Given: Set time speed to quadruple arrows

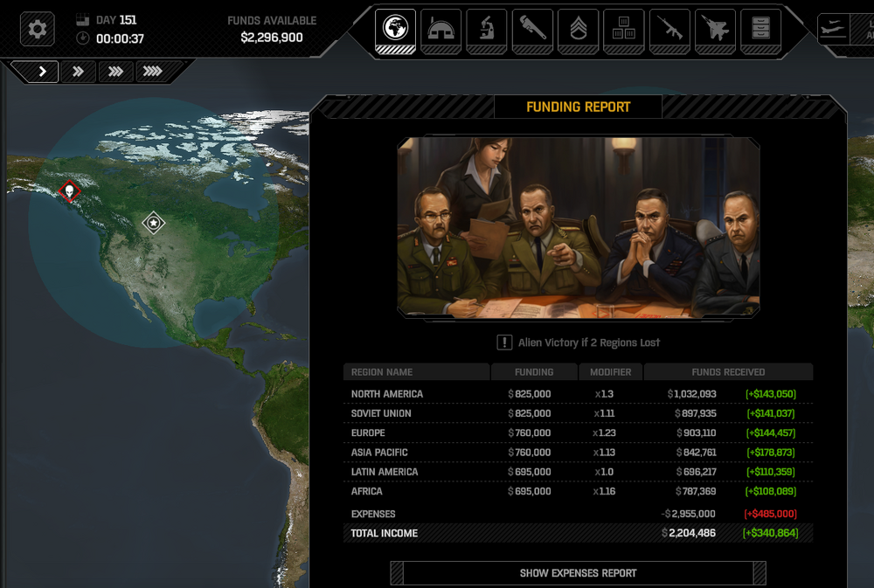Looking at the screenshot, I should click(152, 72).
